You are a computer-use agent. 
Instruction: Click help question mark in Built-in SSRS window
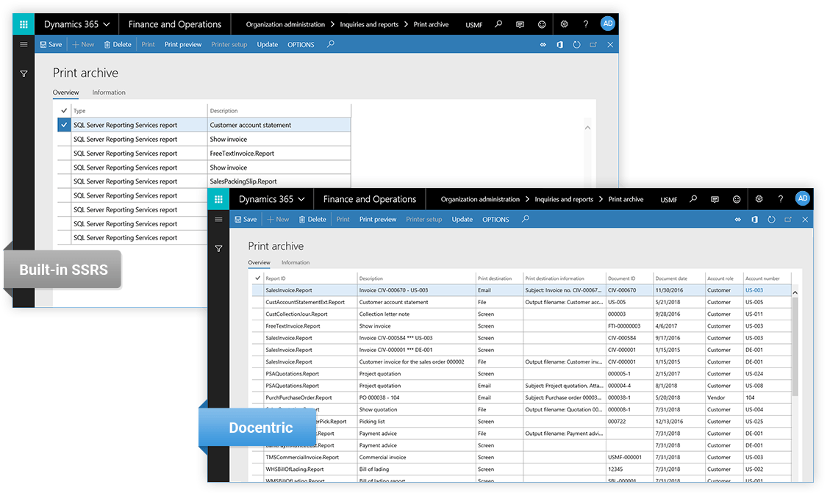585,24
